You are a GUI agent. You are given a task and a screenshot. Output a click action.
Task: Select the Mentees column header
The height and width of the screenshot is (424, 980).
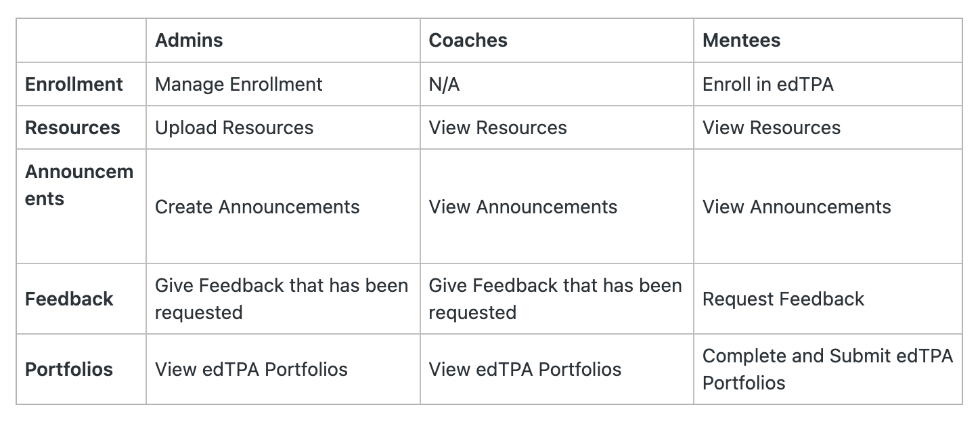click(x=741, y=41)
